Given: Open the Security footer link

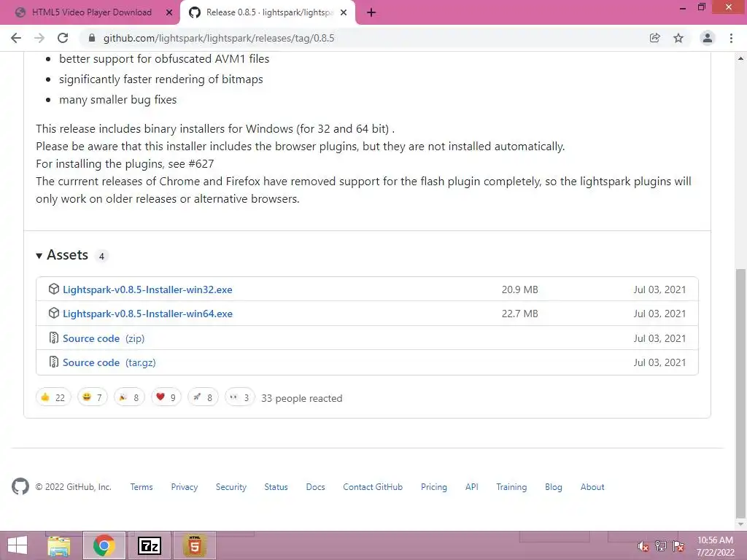Looking at the screenshot, I should coord(231,487).
